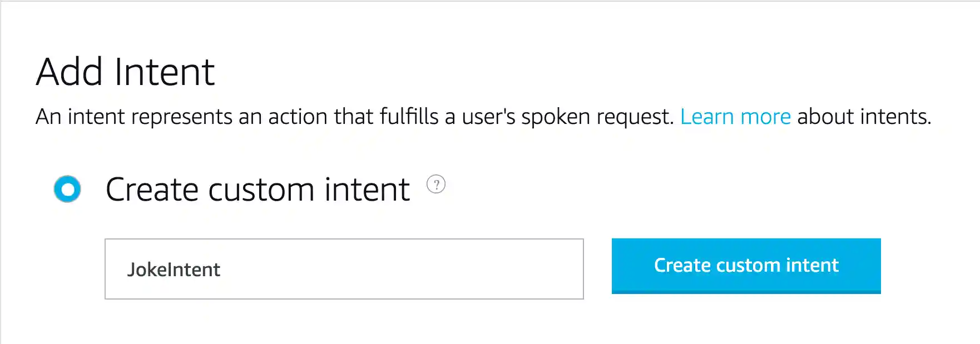Open the Learn more link about intents
The image size is (980, 344).
735,117
